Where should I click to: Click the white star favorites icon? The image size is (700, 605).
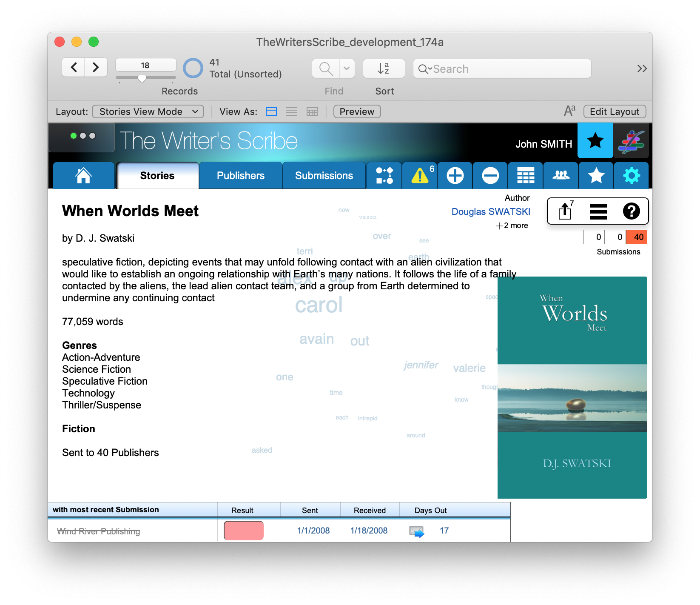(x=596, y=175)
